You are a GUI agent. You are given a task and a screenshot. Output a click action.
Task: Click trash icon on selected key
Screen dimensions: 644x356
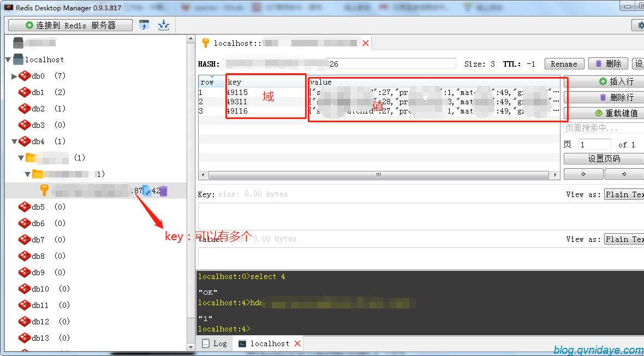[164, 191]
